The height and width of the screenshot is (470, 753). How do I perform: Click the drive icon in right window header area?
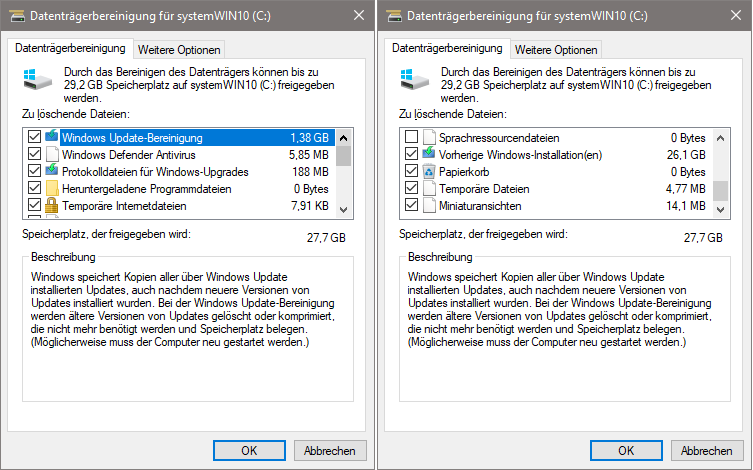coord(414,79)
